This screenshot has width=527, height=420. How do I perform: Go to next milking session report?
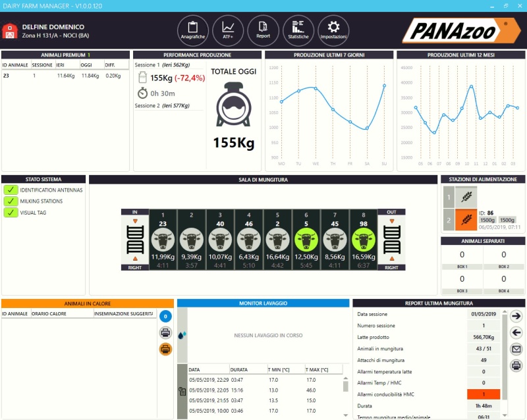pyautogui.click(x=516, y=316)
